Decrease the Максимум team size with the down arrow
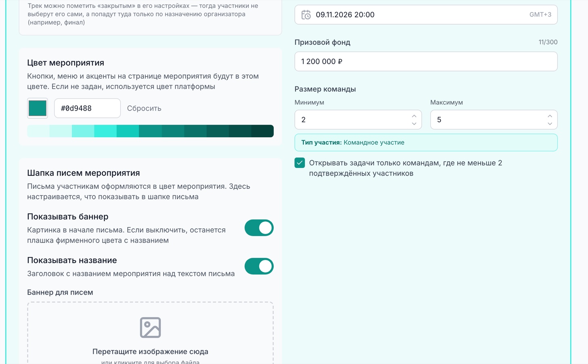 pos(550,124)
